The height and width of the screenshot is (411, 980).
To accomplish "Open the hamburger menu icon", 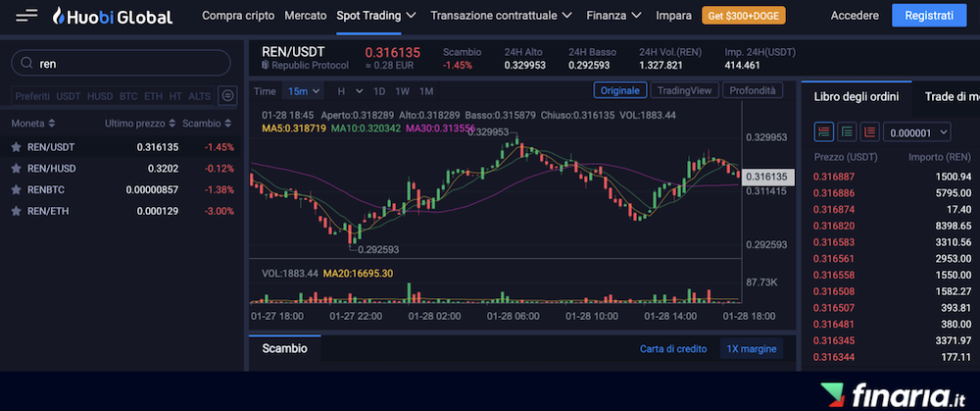I will 26,16.
